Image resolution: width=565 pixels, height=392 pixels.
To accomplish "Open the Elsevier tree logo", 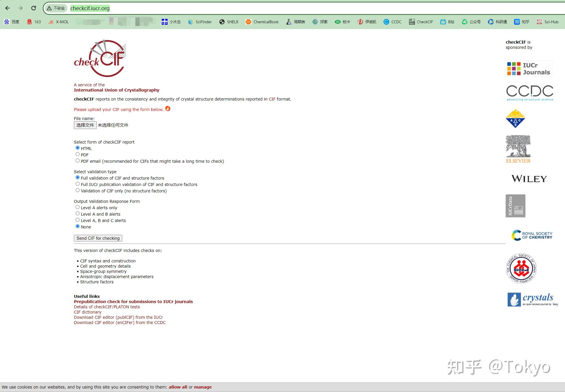I will point(518,149).
